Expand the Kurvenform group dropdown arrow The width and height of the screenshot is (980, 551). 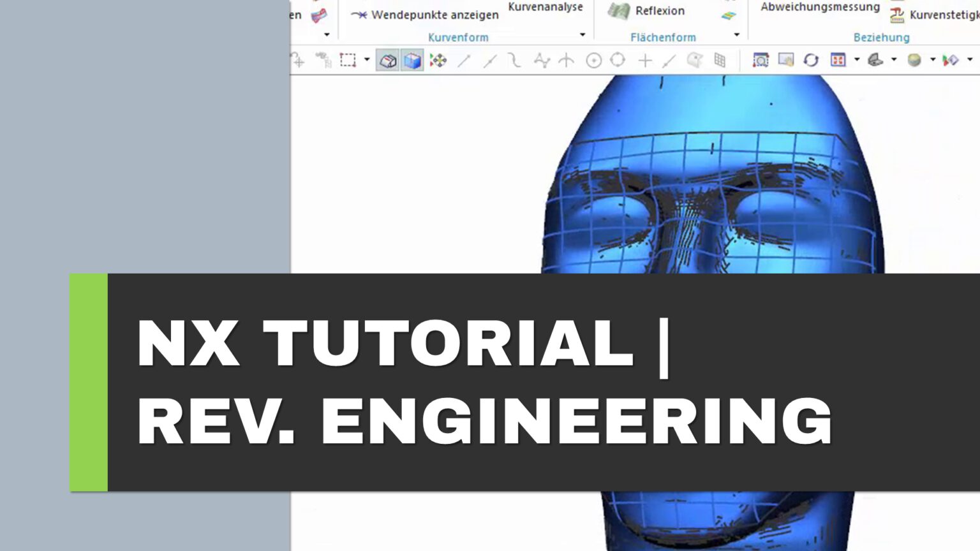point(583,35)
